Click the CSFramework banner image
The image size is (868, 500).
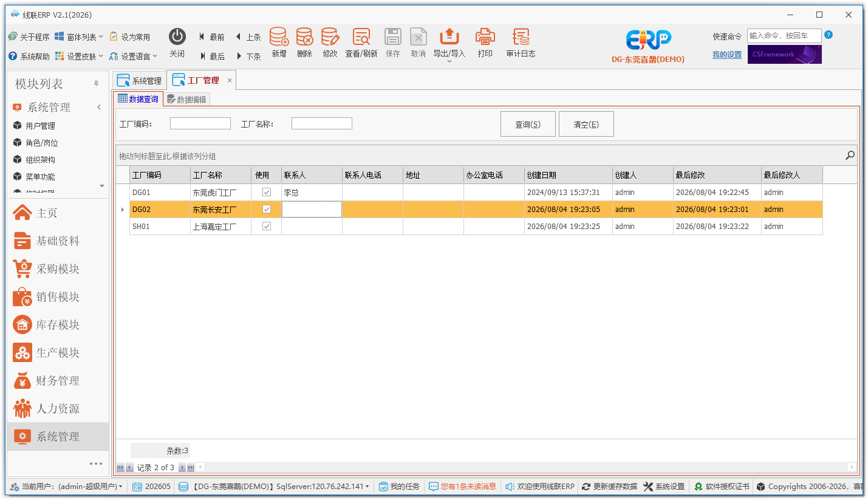[x=784, y=54]
